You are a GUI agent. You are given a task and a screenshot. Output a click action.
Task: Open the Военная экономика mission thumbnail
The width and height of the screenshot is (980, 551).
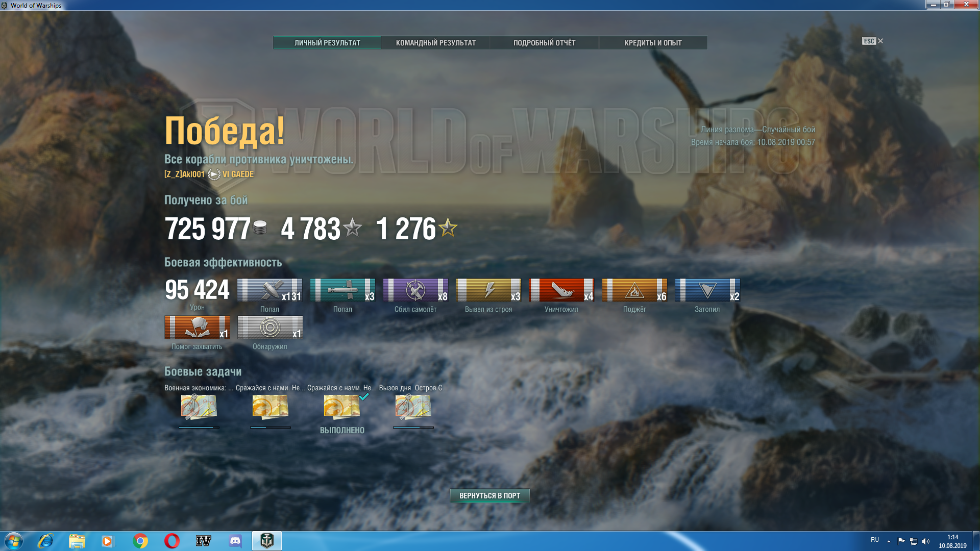pos(199,407)
